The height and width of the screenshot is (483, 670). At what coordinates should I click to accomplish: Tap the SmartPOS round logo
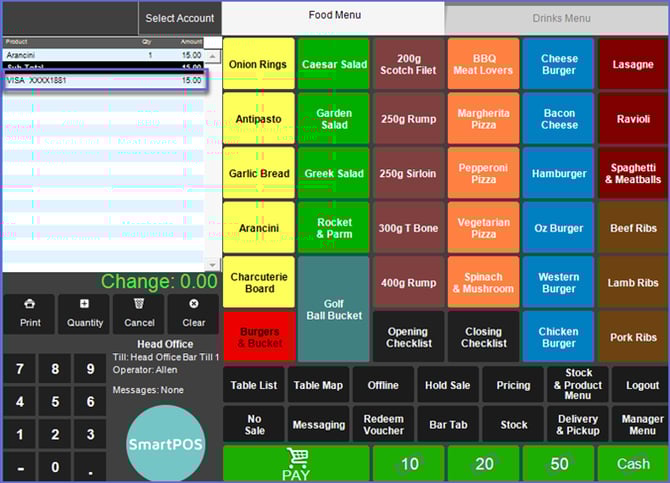[x=166, y=442]
